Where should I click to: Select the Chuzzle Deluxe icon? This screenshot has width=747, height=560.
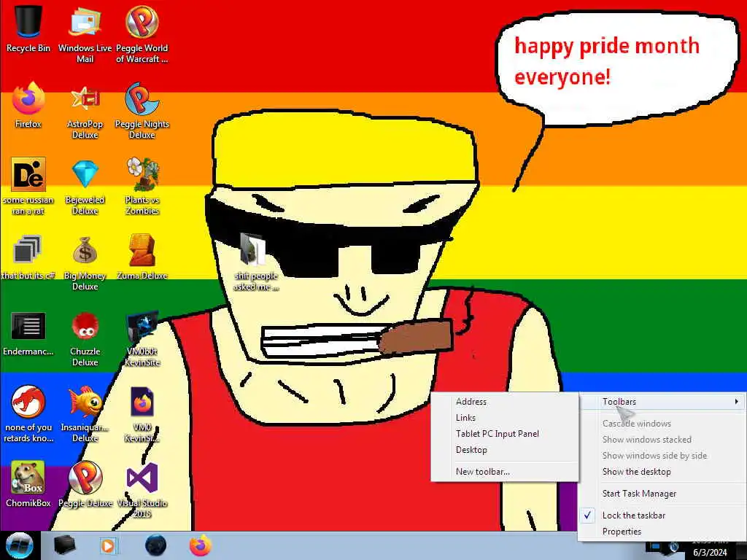pyautogui.click(x=85, y=338)
